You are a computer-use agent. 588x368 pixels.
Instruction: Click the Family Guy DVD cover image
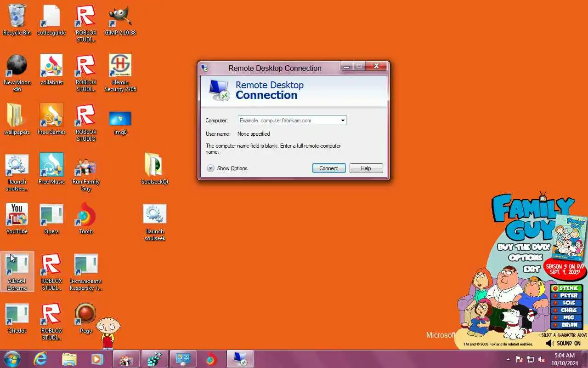click(x=569, y=238)
